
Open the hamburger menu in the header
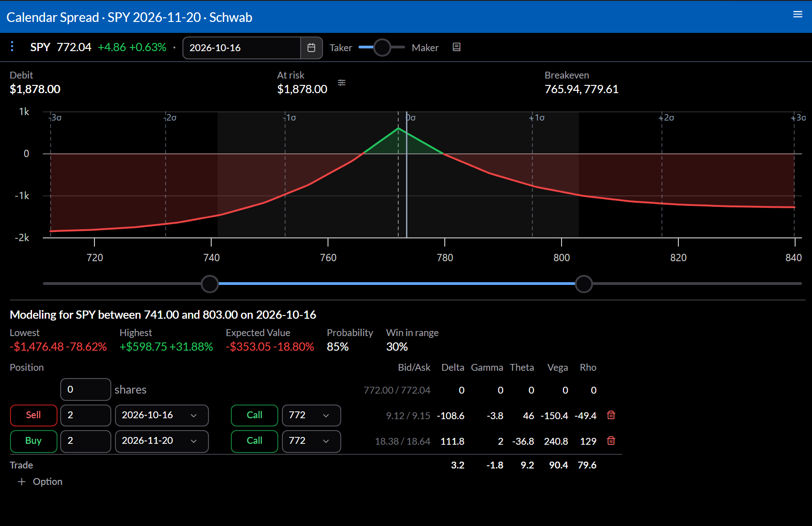pos(798,14)
